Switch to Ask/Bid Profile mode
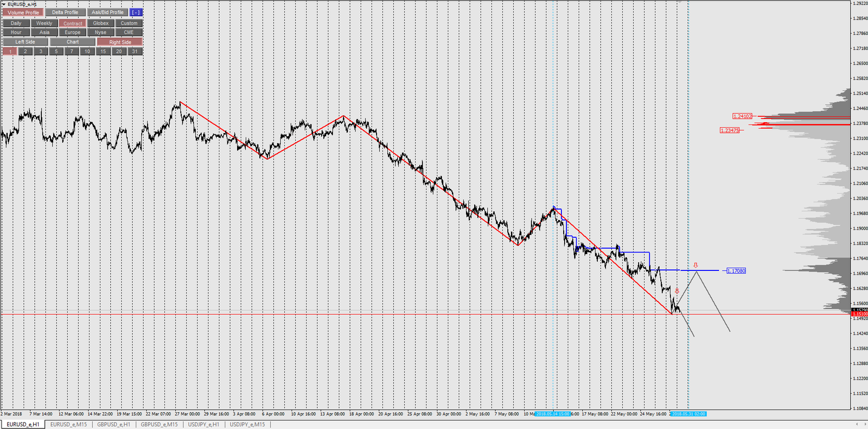The width and height of the screenshot is (868, 429). click(107, 12)
